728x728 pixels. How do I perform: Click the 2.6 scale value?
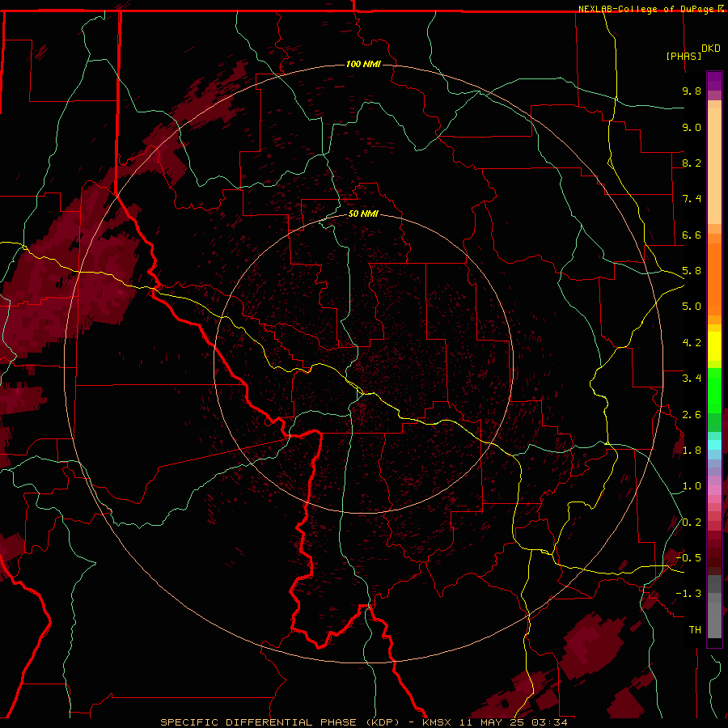692,415
